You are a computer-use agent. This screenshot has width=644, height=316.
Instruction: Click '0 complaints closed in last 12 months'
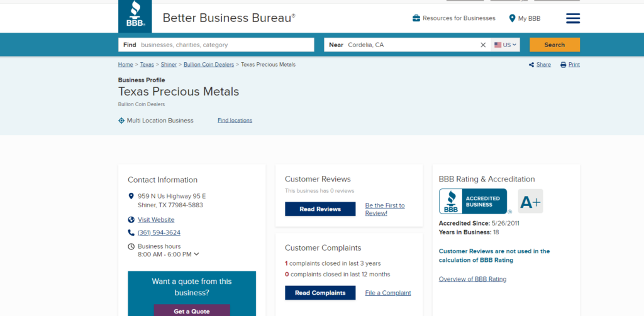click(x=338, y=274)
